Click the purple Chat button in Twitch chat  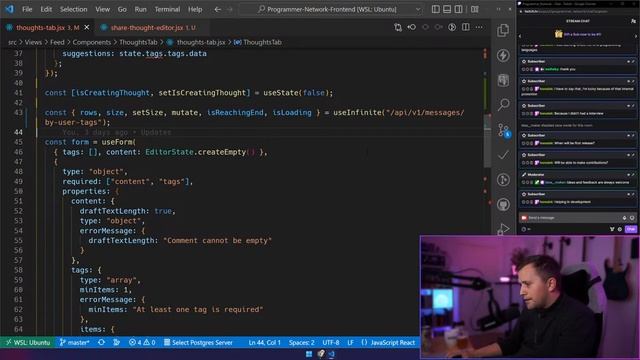pos(631,229)
